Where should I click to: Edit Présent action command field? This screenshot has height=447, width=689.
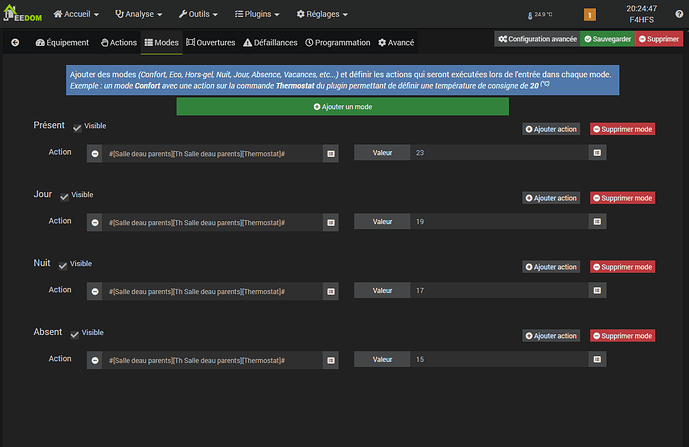pyautogui.click(x=213, y=154)
